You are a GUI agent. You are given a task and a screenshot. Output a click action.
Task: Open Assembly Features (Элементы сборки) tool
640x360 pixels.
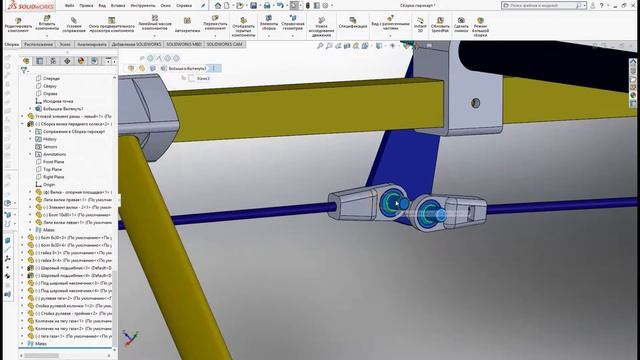coord(269,23)
